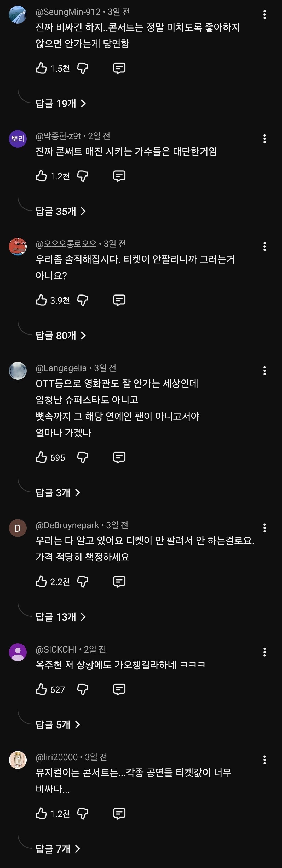Expand the 80 replies (답글 80개)

click(61, 335)
